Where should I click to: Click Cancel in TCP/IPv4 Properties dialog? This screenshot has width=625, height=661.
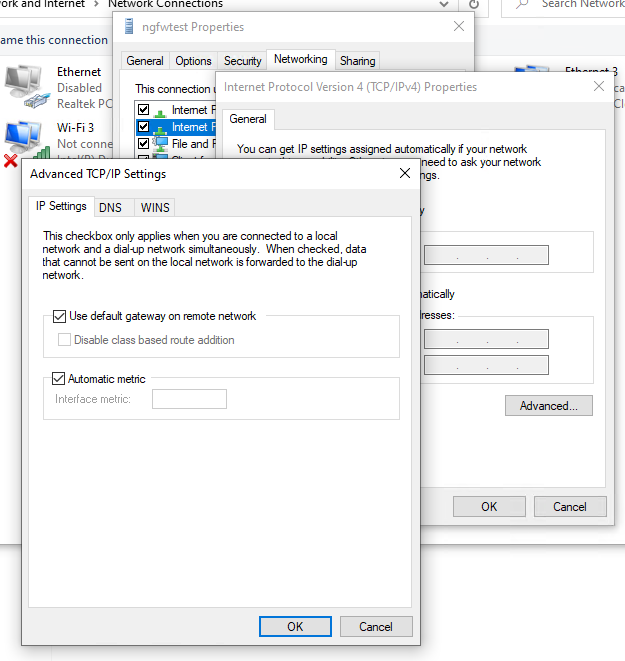570,507
